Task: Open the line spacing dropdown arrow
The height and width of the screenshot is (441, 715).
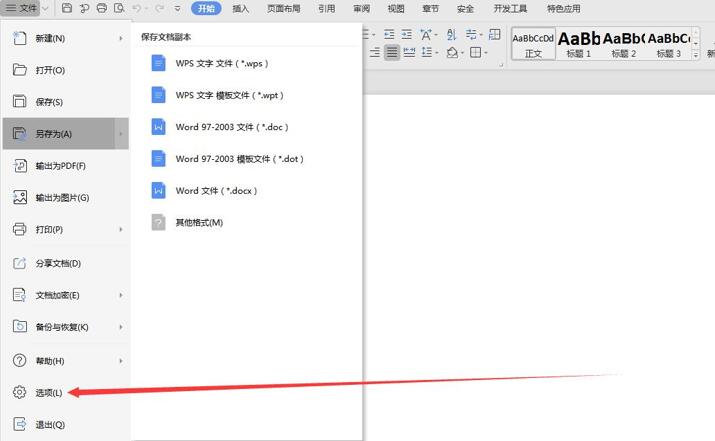Action: [x=437, y=53]
